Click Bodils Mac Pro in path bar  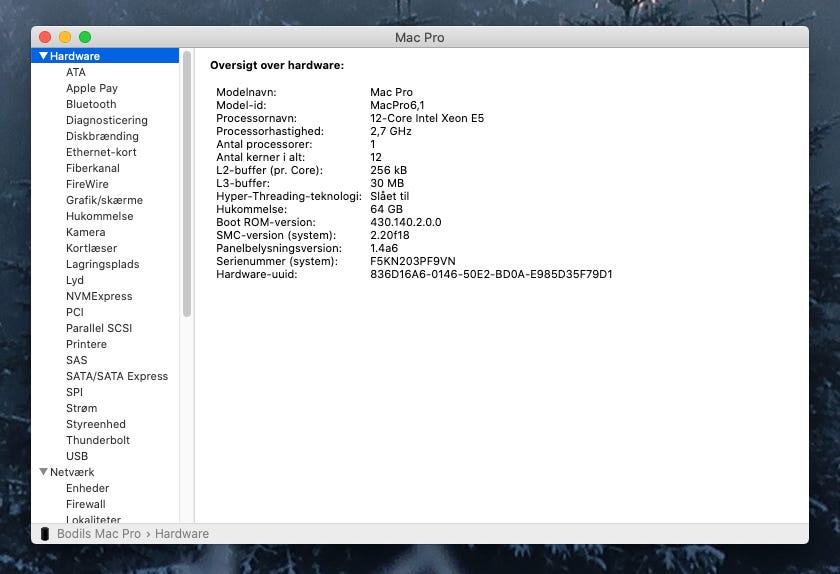tap(99, 534)
